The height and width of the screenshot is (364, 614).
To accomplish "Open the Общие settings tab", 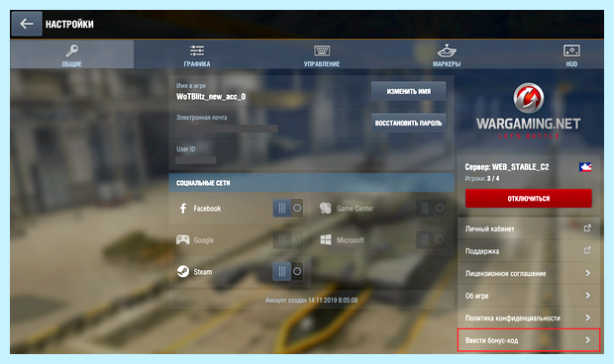I will 72,54.
